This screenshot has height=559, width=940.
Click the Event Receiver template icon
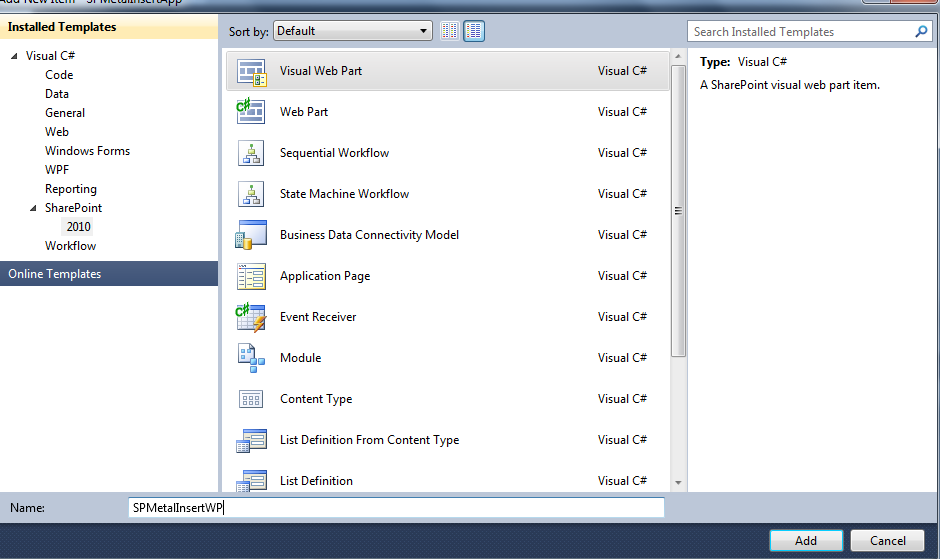tap(251, 317)
